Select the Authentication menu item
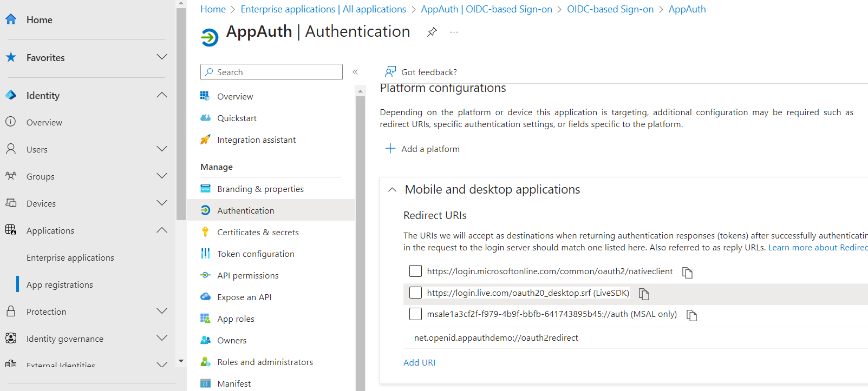The height and width of the screenshot is (391, 868). tap(271, 210)
